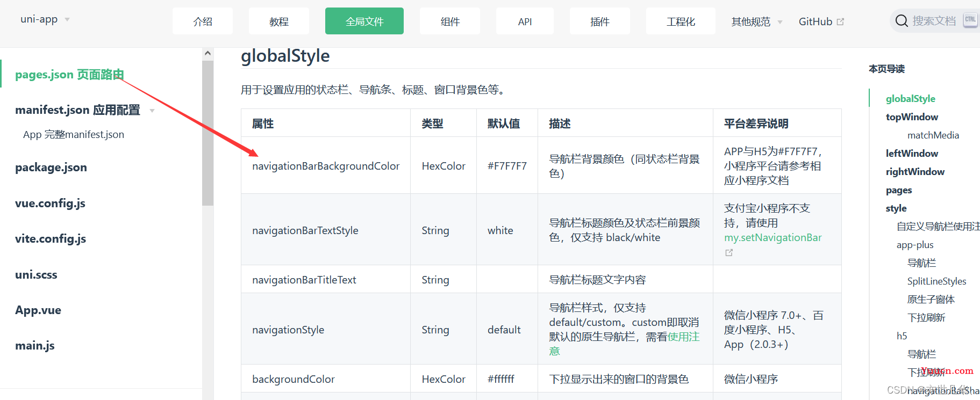The height and width of the screenshot is (400, 980).
Task: Select the navigationStyle property cell
Action: 326,329
